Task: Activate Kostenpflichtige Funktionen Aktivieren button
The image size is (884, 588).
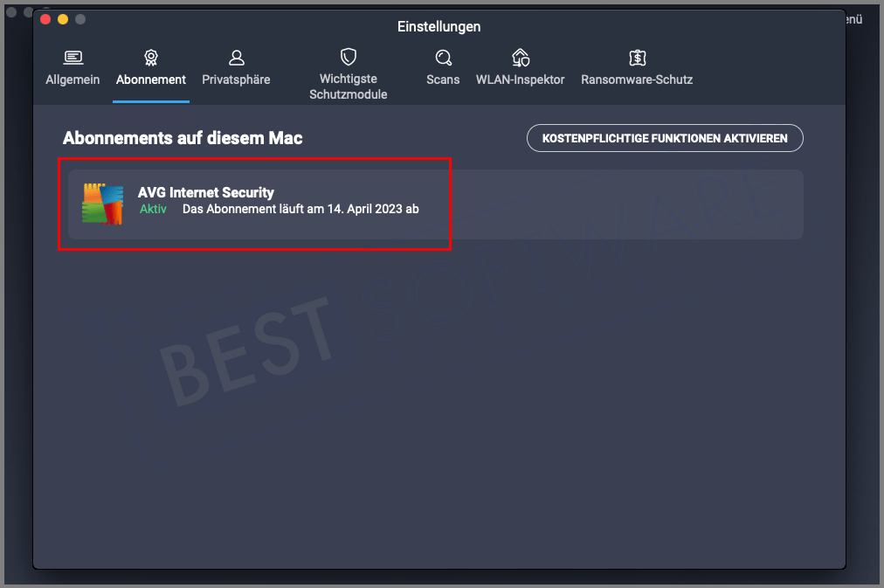Action: point(665,137)
